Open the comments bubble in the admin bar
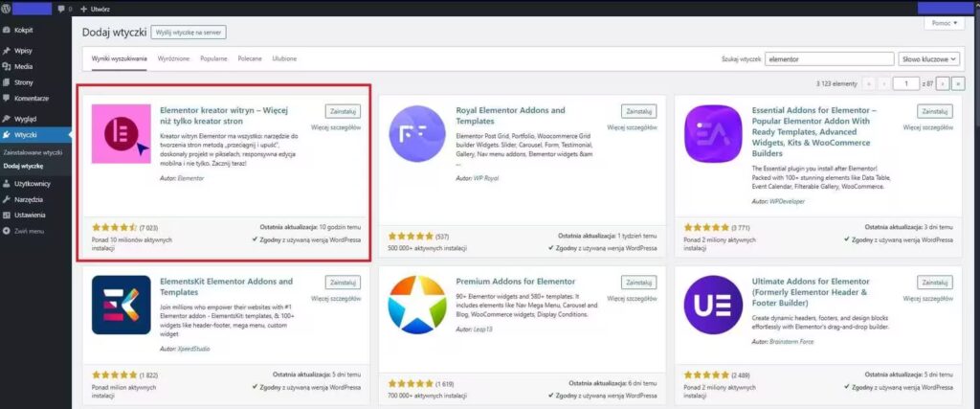Viewport: 980px width, 409px height. [61, 9]
